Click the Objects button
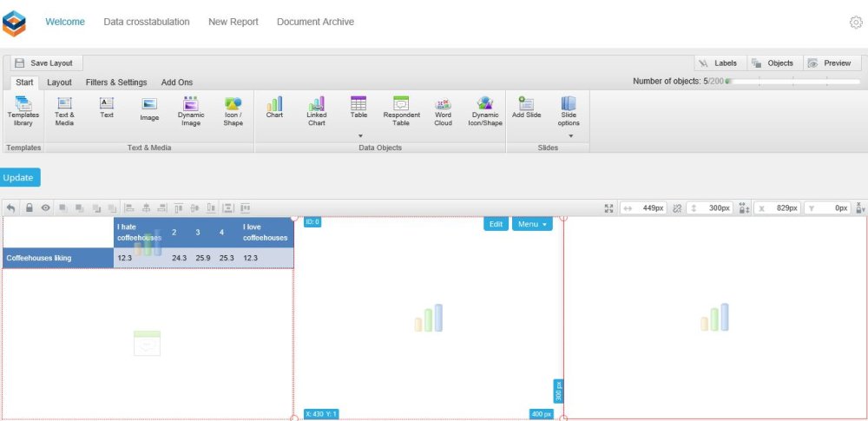 775,63
